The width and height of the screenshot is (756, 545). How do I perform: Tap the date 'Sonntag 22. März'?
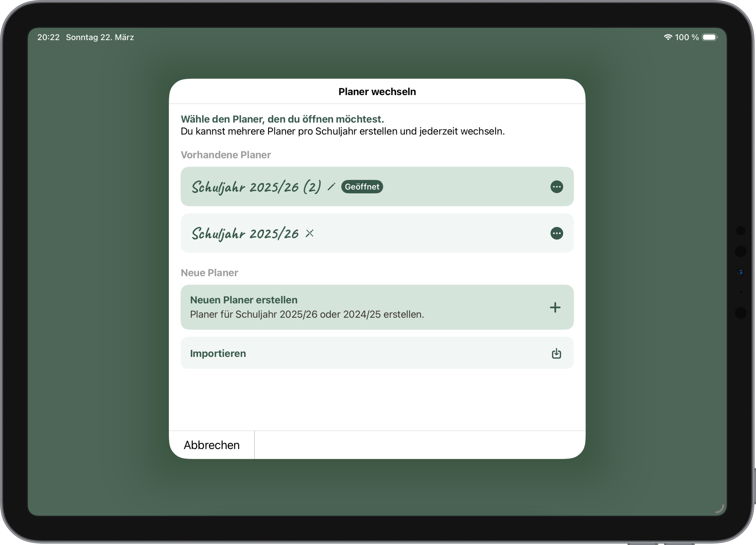click(x=100, y=37)
